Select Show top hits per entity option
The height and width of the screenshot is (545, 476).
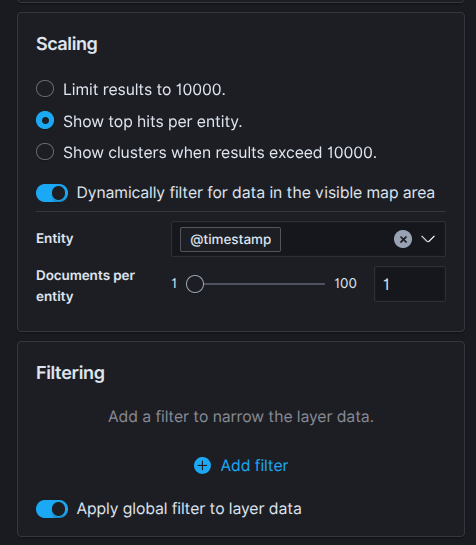point(45,120)
